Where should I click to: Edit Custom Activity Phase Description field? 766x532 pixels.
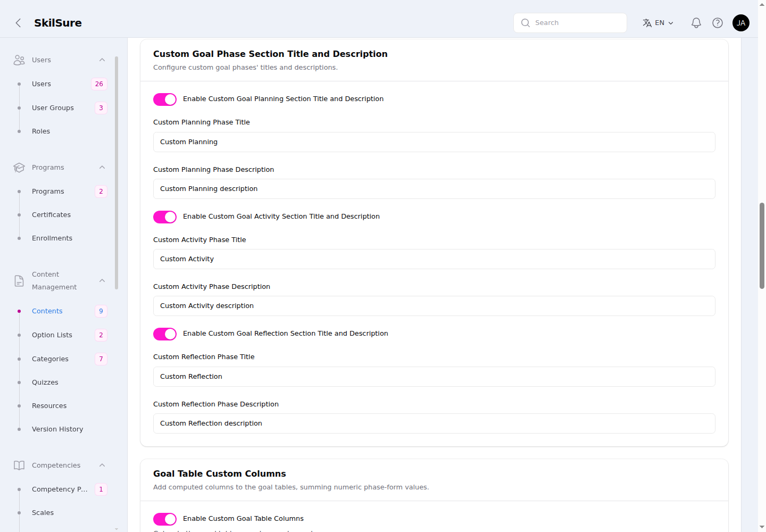[434, 306]
